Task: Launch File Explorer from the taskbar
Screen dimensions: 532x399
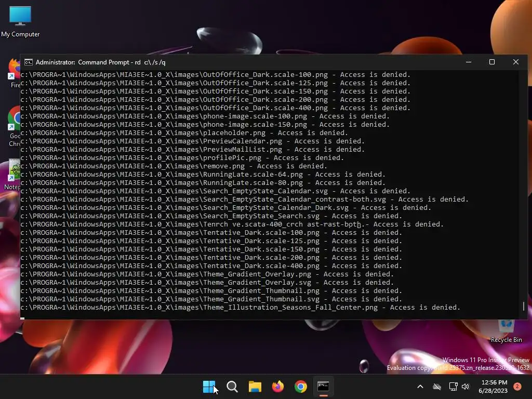Action: click(x=255, y=387)
